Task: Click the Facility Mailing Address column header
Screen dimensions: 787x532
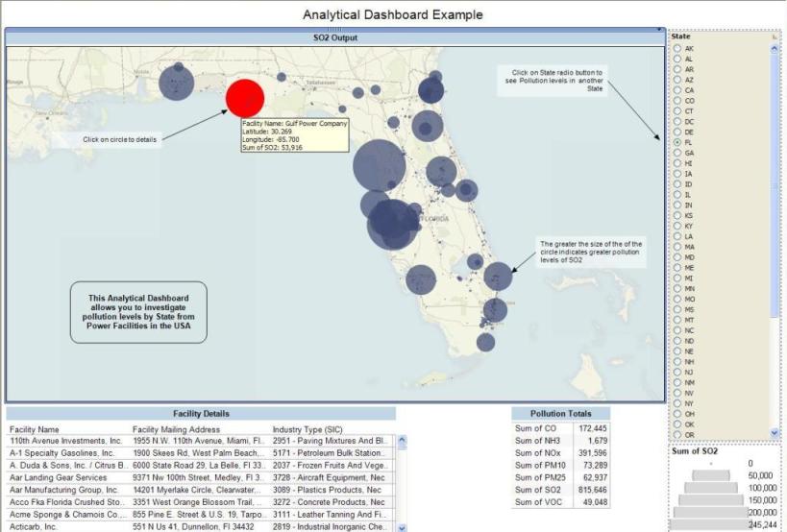Action: pos(176,429)
